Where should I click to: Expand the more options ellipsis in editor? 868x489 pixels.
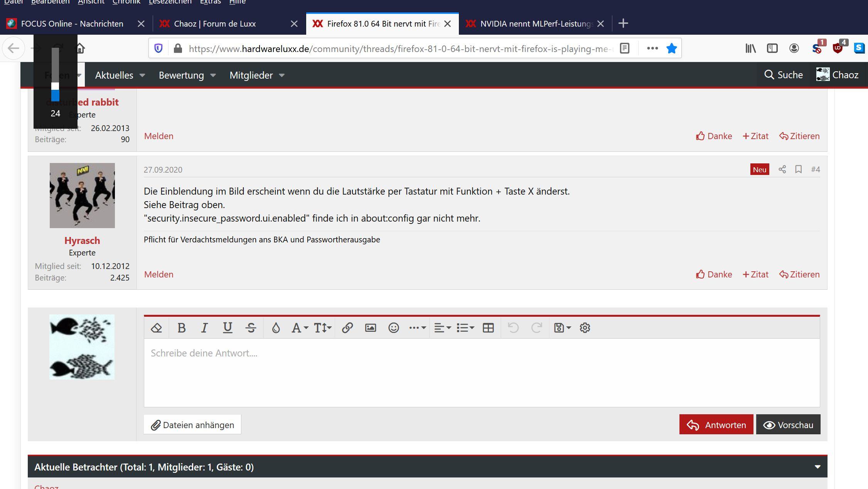tap(417, 328)
